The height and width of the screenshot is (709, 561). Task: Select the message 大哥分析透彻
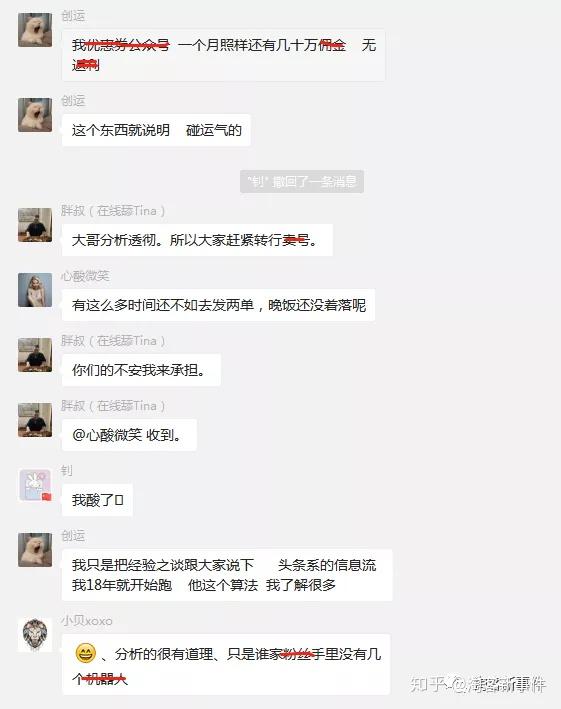[x=197, y=240]
